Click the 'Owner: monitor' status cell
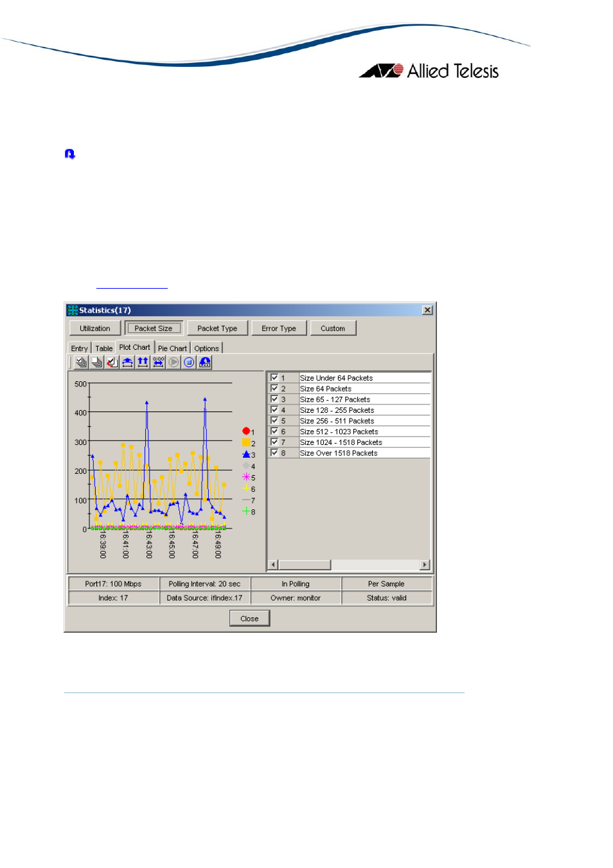Image resolution: width=613 pixels, height=868 pixels. click(296, 598)
